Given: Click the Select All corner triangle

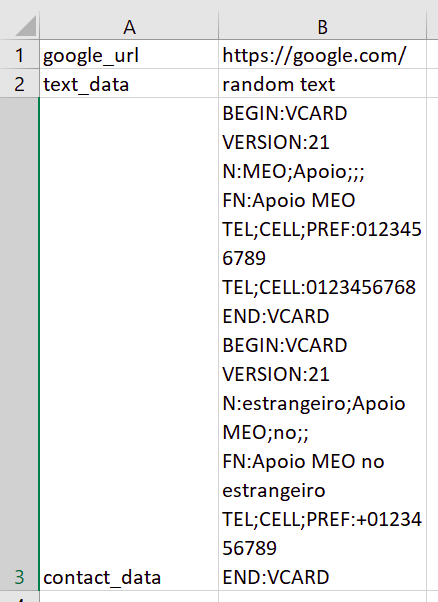Looking at the screenshot, I should tap(26, 26).
